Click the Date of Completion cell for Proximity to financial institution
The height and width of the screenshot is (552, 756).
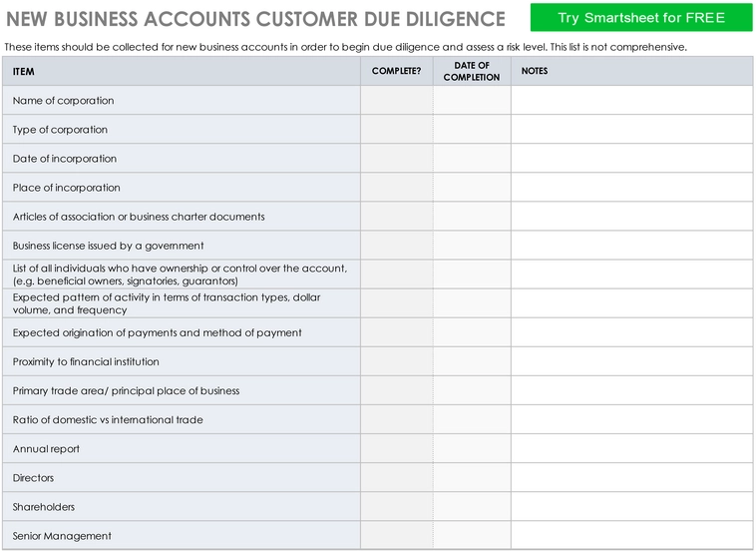472,361
